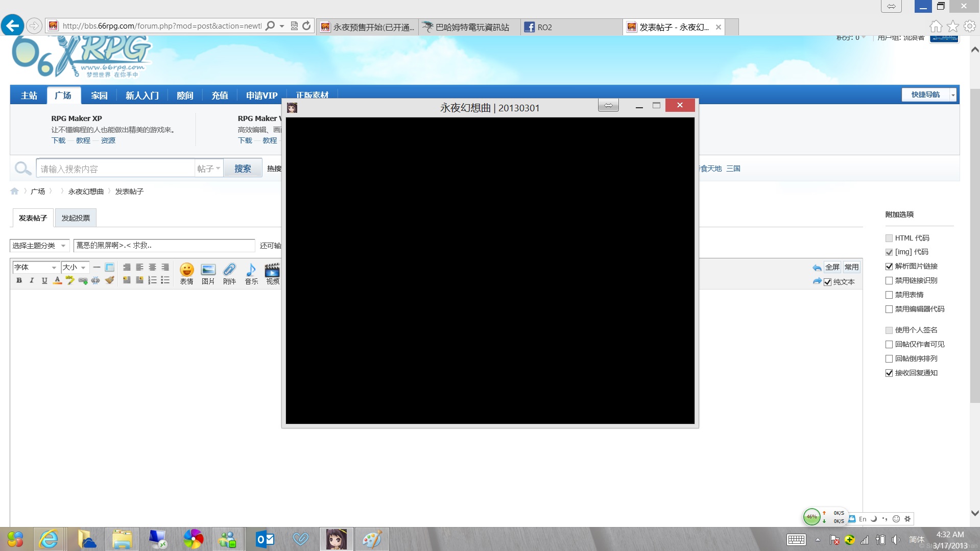Uncheck the 接收回复通知 option

pos(889,373)
